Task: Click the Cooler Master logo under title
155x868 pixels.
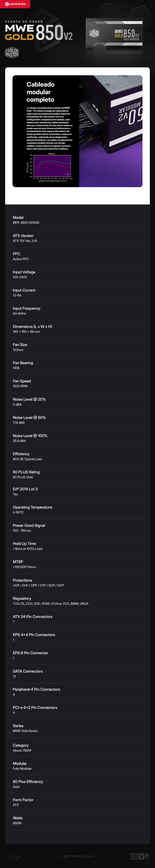Action: (x=12, y=53)
